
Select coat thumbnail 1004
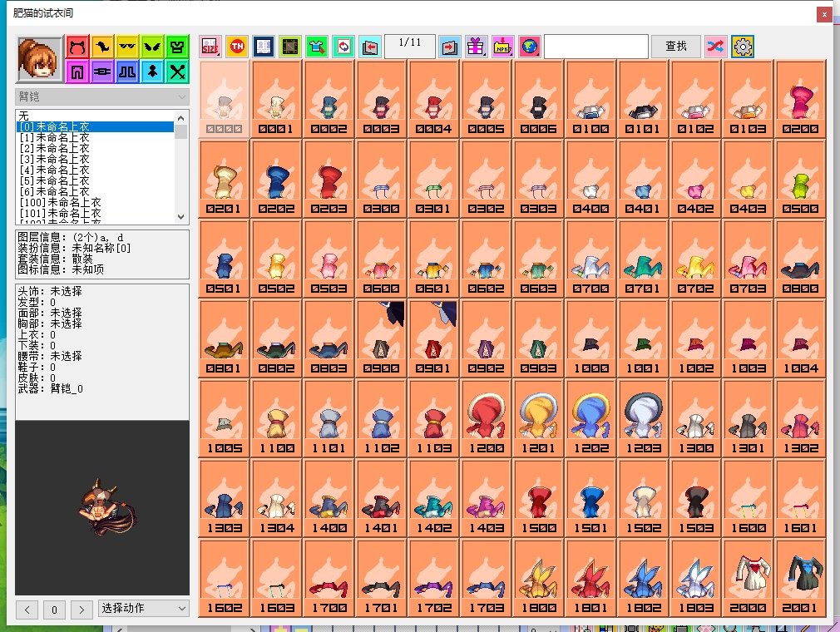point(800,338)
